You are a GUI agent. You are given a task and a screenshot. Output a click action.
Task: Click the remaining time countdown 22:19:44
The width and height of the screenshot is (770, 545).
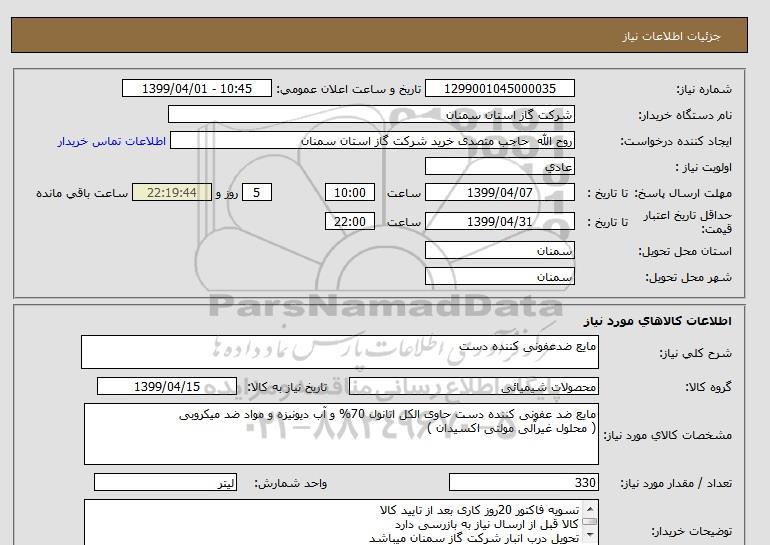click(x=172, y=192)
